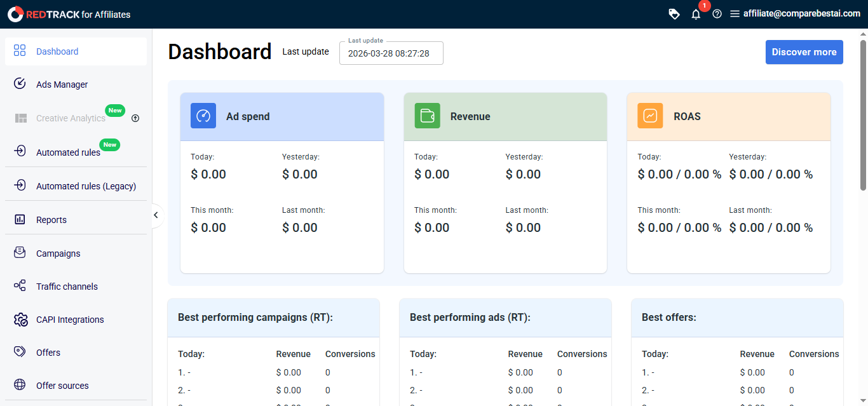This screenshot has width=868, height=406.
Task: Click ROAS This month value
Action: point(679,227)
